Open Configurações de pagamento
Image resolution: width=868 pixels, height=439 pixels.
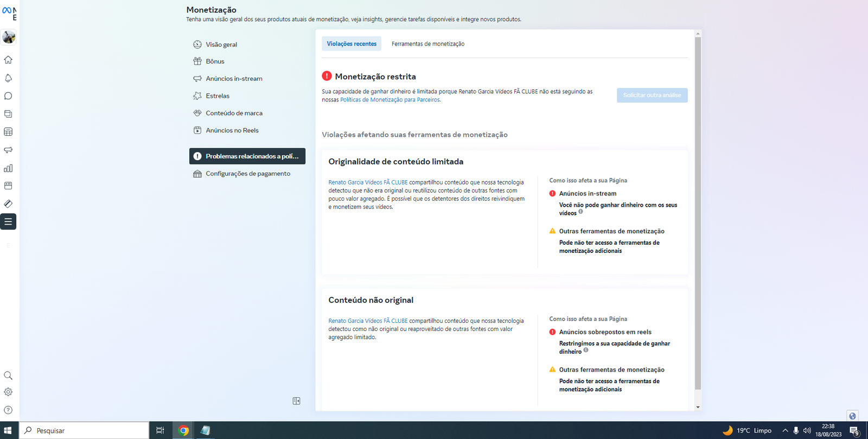coord(247,174)
